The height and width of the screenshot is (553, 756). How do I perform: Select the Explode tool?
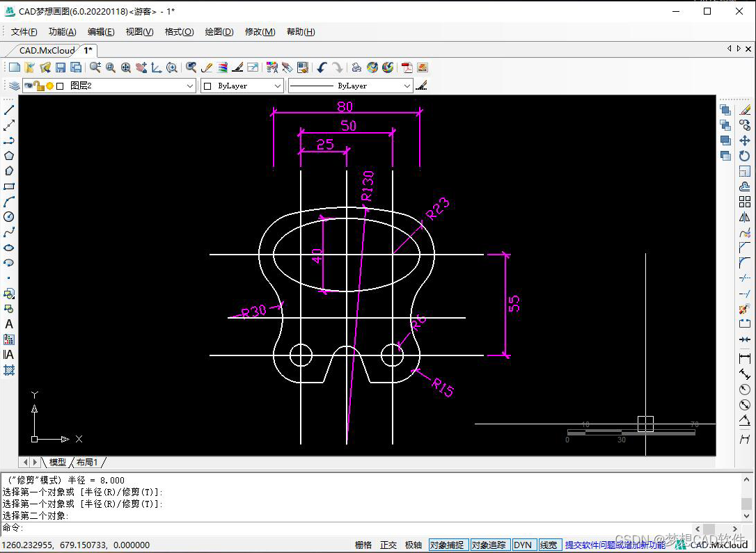pyautogui.click(x=745, y=309)
